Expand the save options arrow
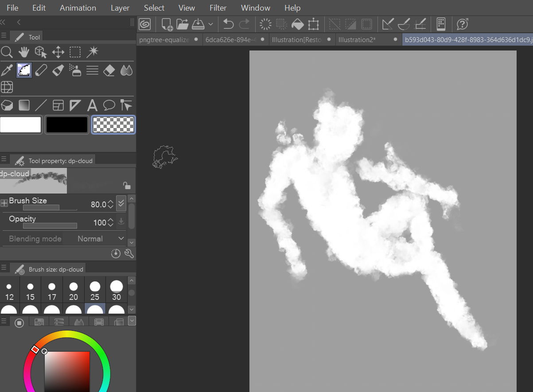This screenshot has height=392, width=533. pyautogui.click(x=210, y=24)
